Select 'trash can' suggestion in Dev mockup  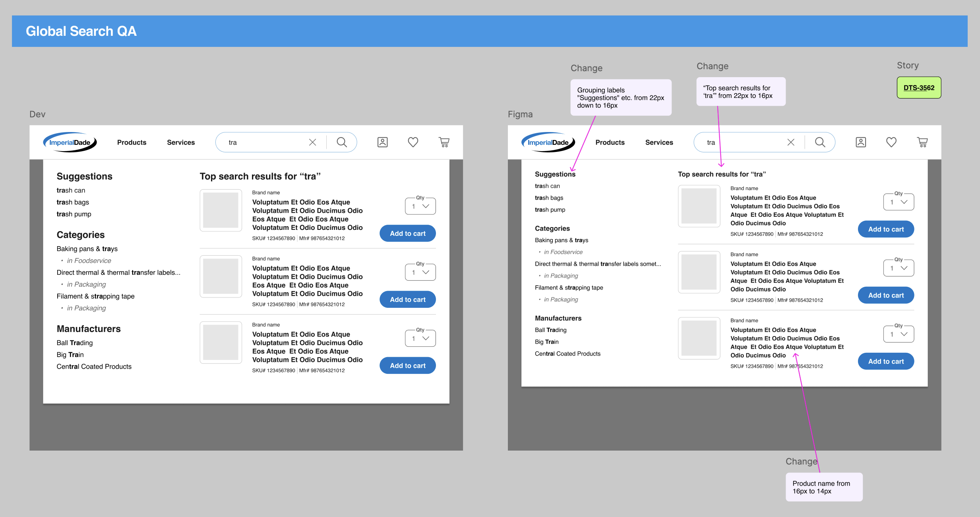[x=71, y=190]
